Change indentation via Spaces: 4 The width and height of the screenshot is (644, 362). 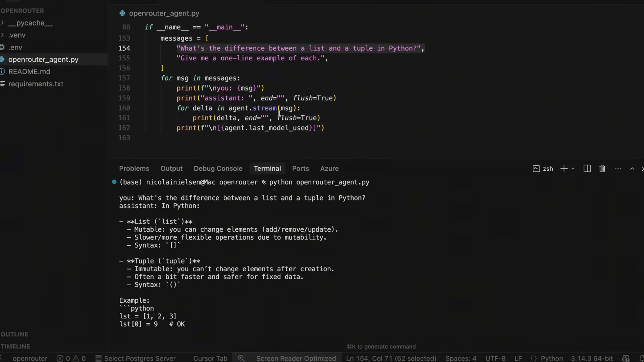pyautogui.click(x=461, y=358)
